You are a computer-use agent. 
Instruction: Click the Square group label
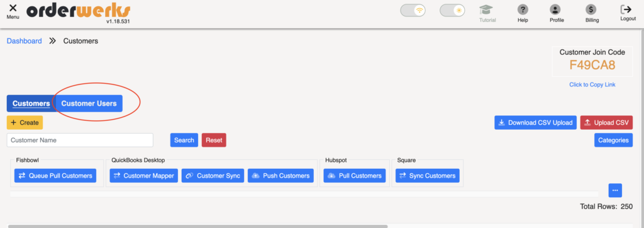[406, 160]
